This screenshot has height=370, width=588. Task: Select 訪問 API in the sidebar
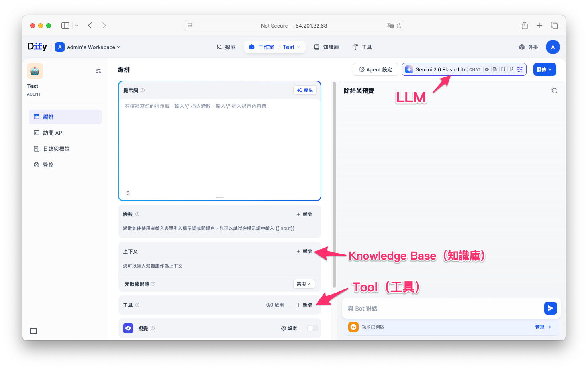pyautogui.click(x=53, y=133)
